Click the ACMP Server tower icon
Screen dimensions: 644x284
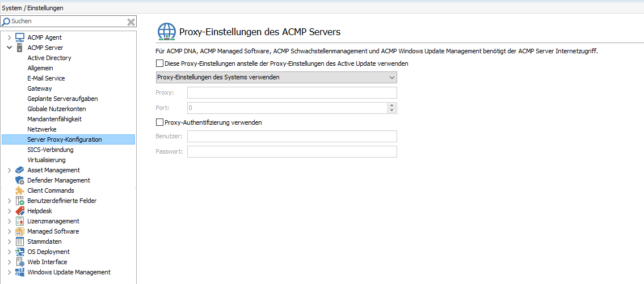click(19, 48)
